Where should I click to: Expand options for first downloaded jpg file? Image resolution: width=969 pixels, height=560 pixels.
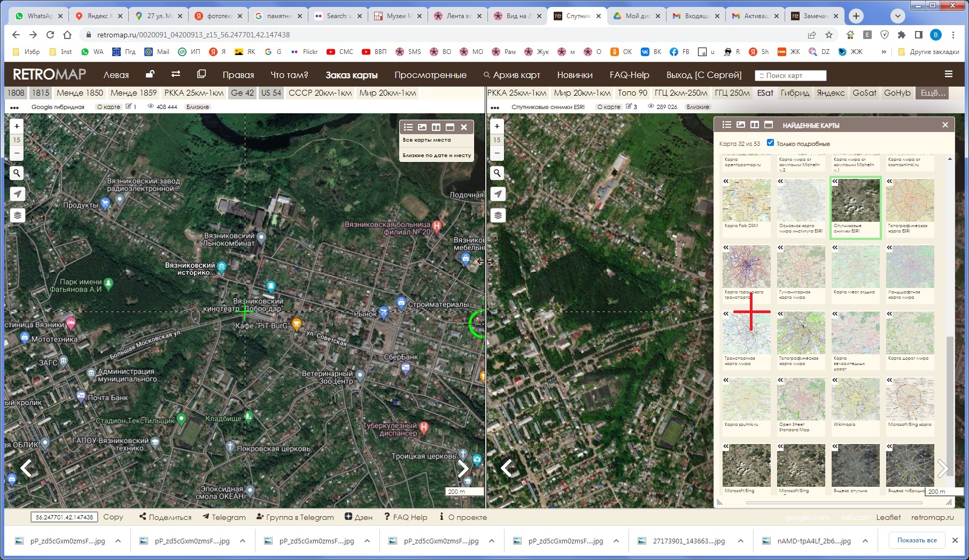(x=118, y=541)
